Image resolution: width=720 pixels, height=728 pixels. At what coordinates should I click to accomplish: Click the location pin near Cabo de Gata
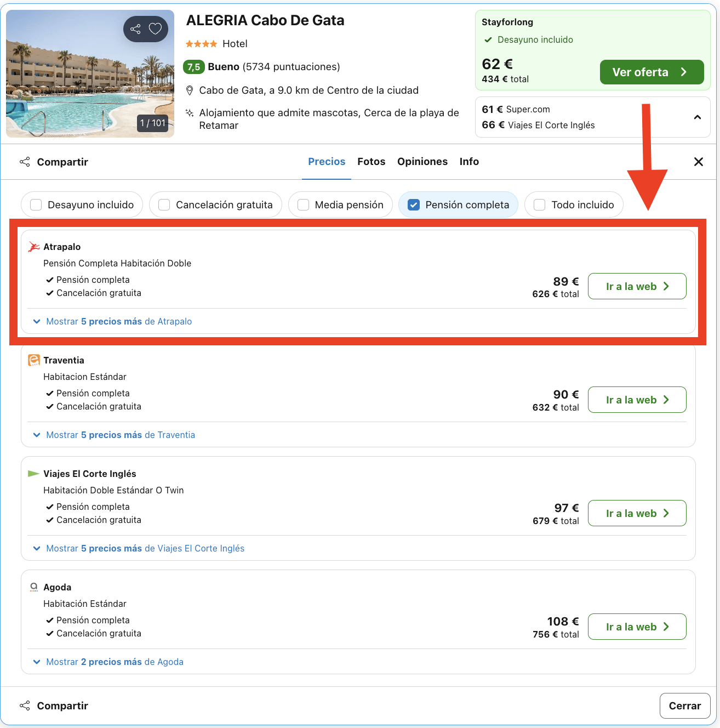pyautogui.click(x=190, y=90)
